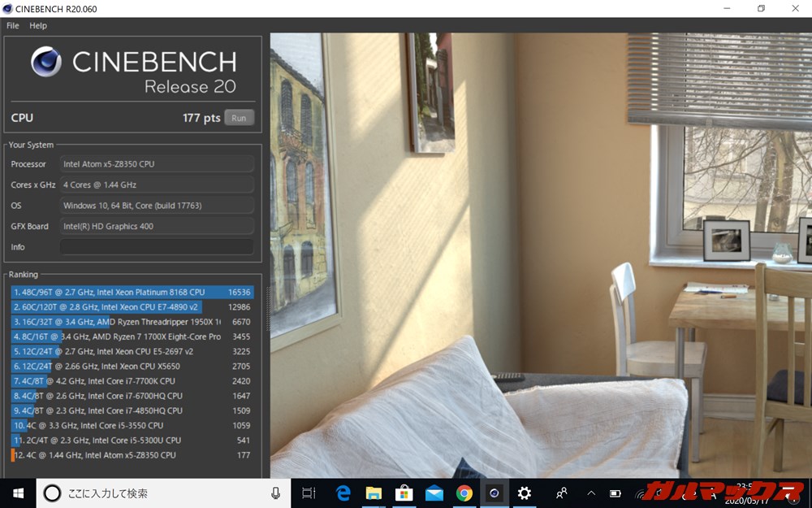Click the Cinebench logo icon in header
The height and width of the screenshot is (508, 812).
[47, 63]
